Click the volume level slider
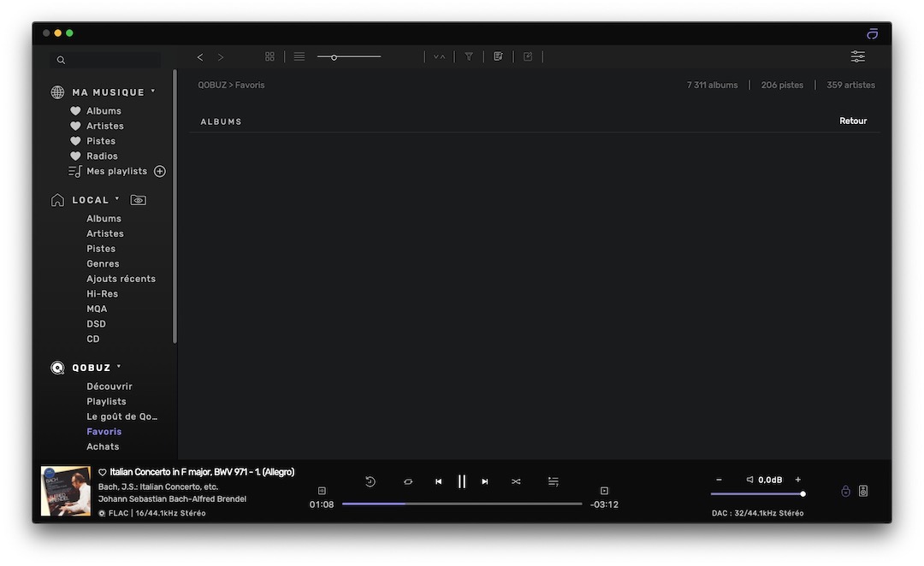The image size is (924, 566). point(758,494)
